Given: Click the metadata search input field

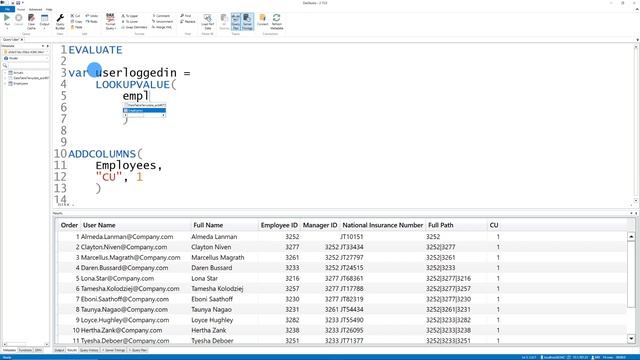Looking at the screenshot, I should (x=28, y=66).
